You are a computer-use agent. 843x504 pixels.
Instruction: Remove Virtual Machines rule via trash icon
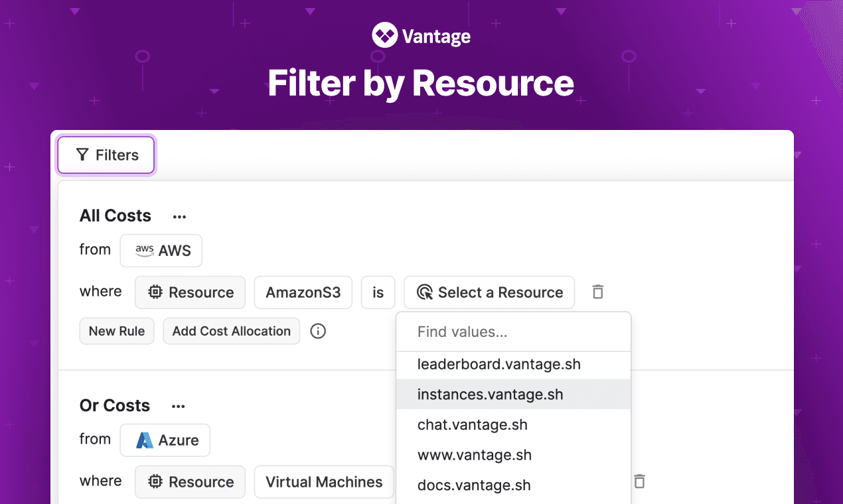click(x=639, y=482)
